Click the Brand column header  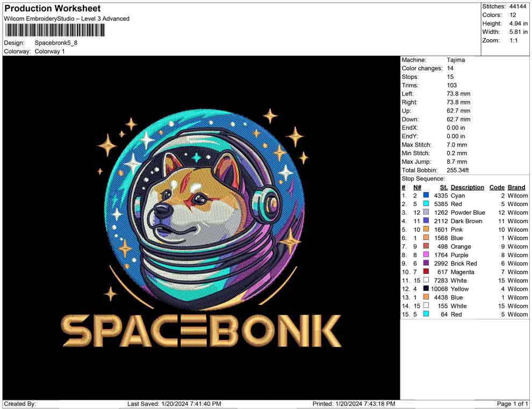516,187
